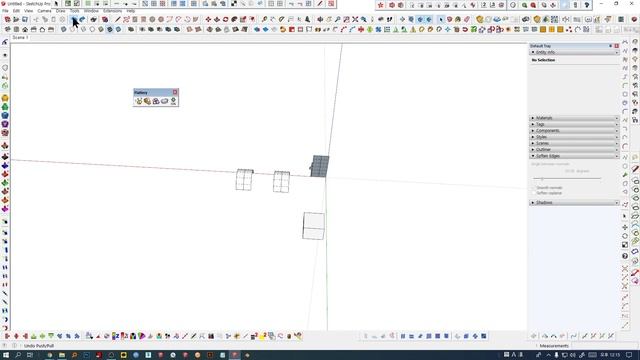Toggle the Smooth normals checkbox
The width and height of the screenshot is (640, 360).
click(x=534, y=188)
